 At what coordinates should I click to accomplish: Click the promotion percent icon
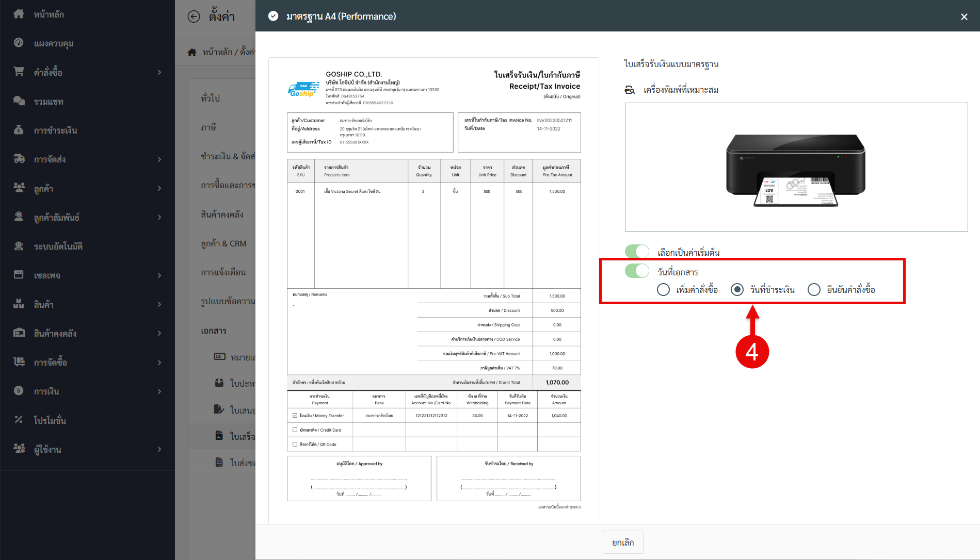[19, 420]
